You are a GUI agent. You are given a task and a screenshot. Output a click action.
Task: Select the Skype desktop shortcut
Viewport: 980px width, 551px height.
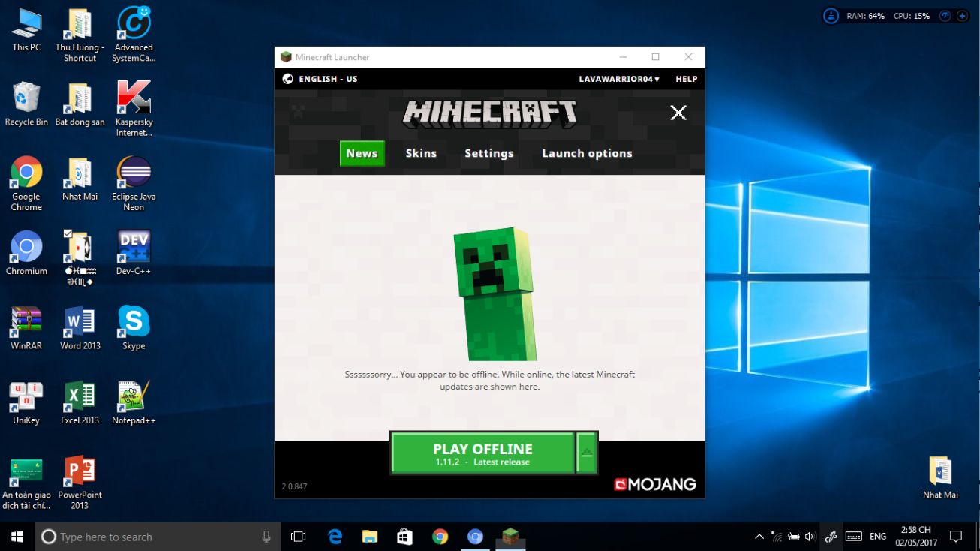pyautogui.click(x=134, y=328)
